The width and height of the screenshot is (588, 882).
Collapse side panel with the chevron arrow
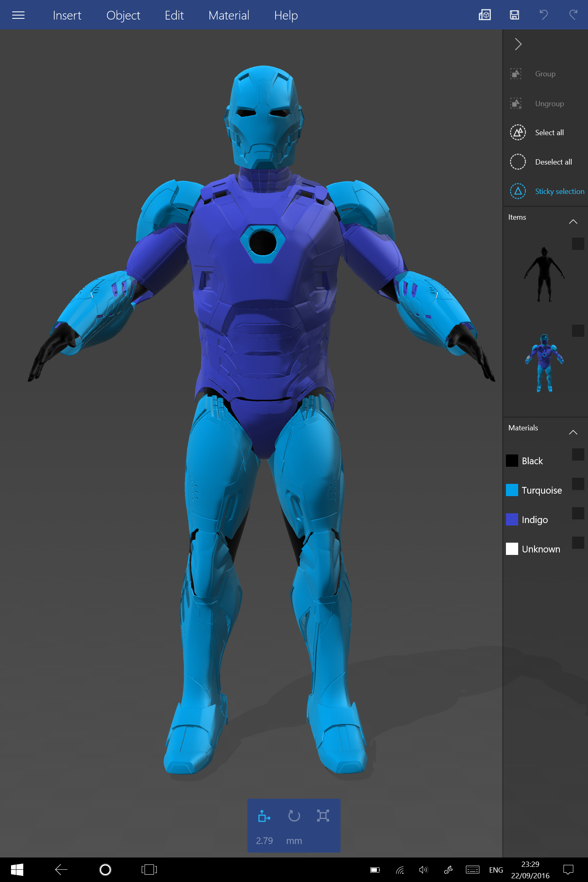518,44
